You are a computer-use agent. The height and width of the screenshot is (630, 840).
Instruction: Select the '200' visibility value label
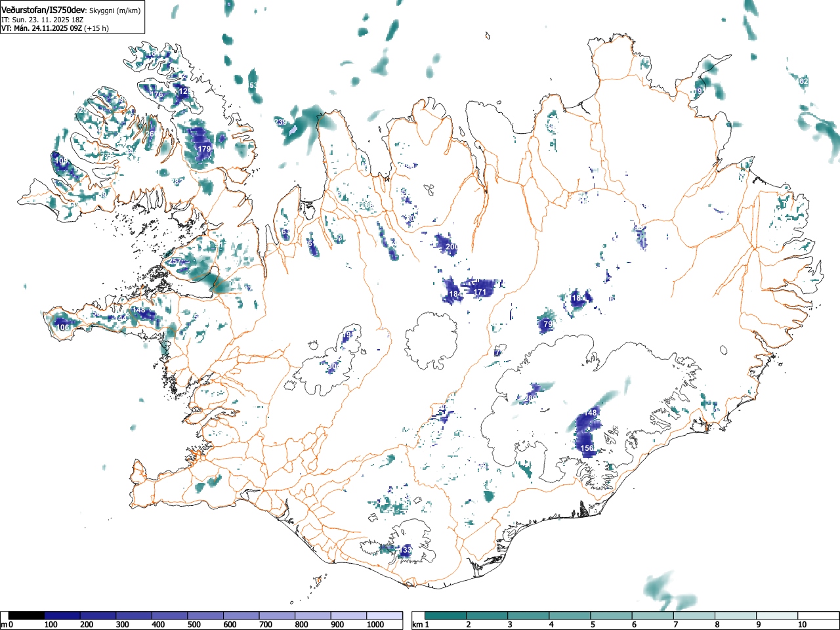451,247
